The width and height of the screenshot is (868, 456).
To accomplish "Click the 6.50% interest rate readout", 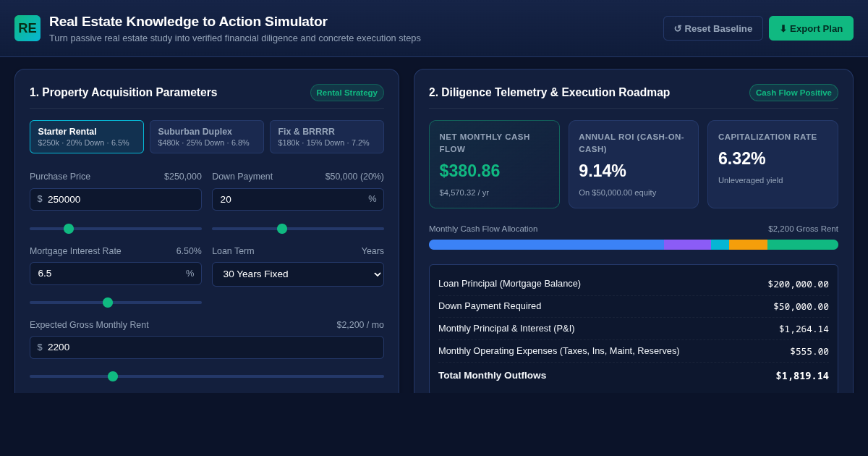I will [189, 251].
